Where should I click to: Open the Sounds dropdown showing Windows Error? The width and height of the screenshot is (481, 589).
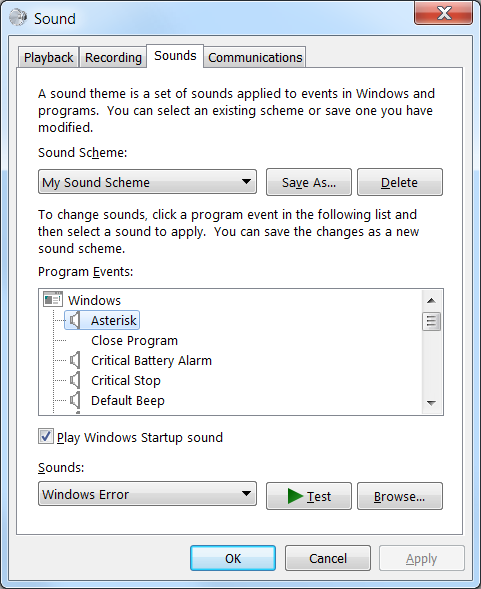(147, 494)
